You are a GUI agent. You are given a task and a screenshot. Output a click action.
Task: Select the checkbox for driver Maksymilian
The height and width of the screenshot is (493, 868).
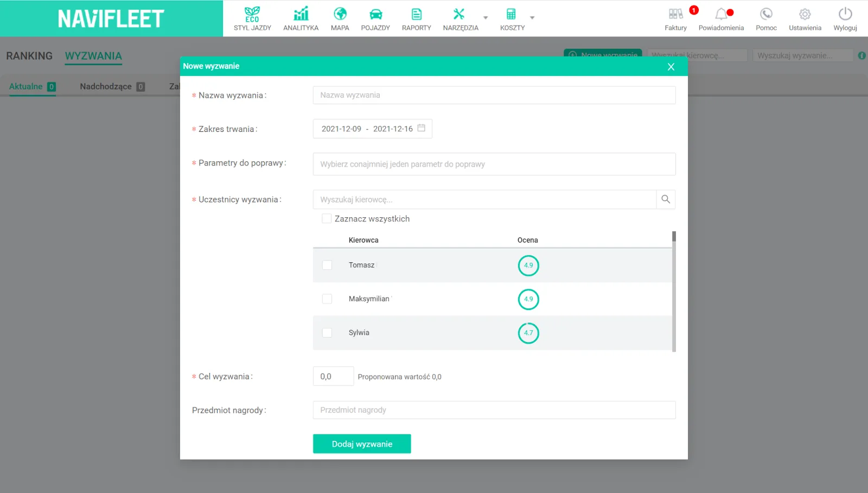327,299
